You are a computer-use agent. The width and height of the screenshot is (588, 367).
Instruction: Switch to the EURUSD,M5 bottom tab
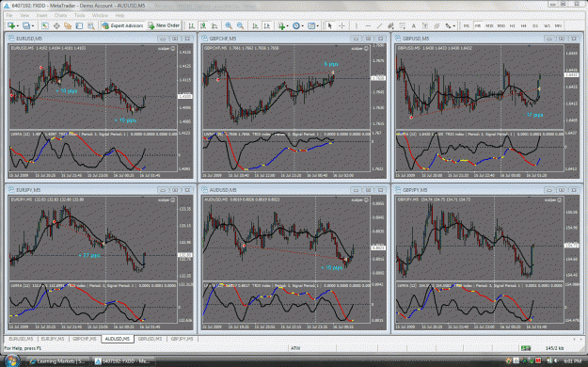21,339
